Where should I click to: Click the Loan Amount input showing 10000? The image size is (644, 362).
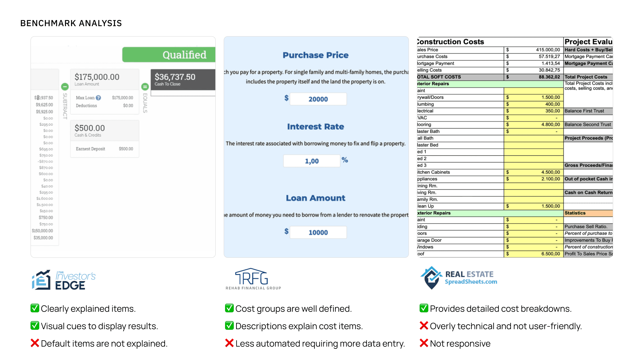[x=318, y=233]
